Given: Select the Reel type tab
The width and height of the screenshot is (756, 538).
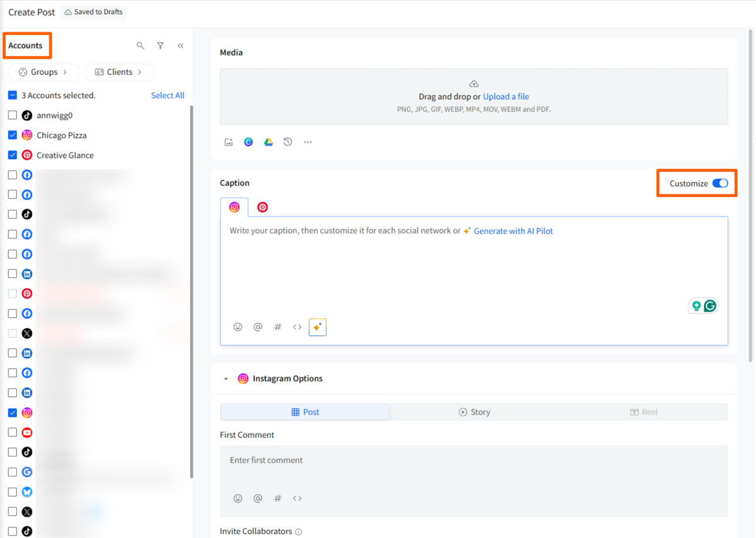Looking at the screenshot, I should [x=643, y=412].
